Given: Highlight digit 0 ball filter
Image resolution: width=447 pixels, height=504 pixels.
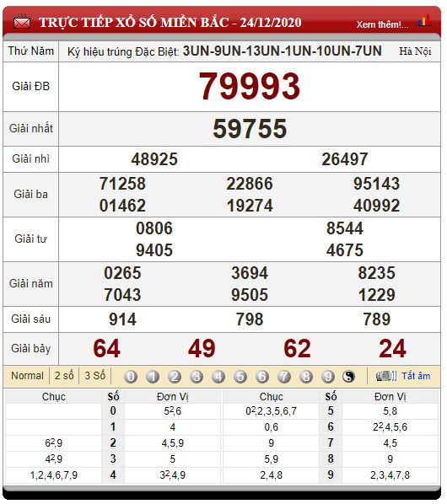Looking at the screenshot, I should pos(131,377).
